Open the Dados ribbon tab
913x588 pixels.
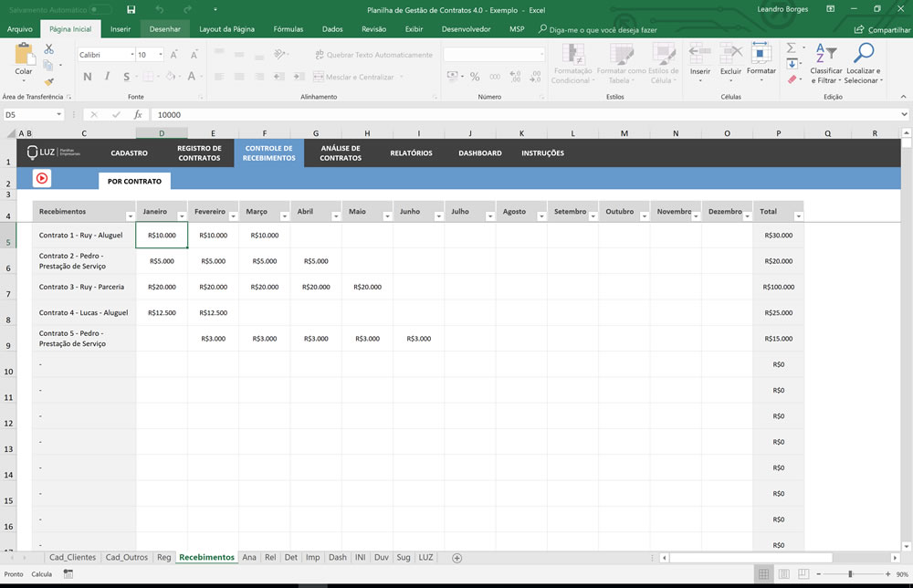332,29
